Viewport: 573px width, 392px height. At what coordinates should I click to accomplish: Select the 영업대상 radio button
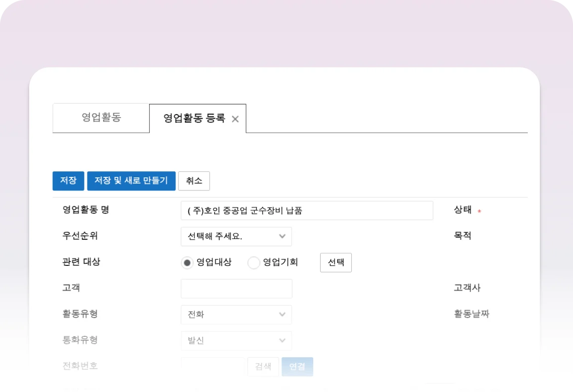(x=187, y=263)
